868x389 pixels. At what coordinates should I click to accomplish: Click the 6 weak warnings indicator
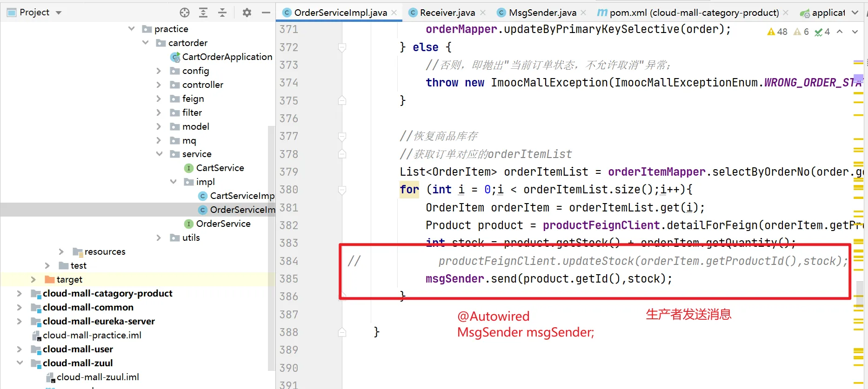[801, 32]
